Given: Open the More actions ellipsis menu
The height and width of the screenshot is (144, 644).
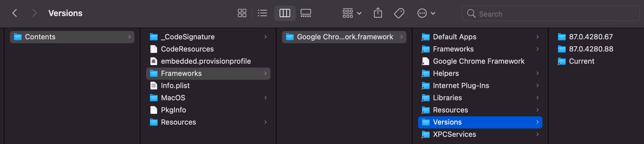Looking at the screenshot, I should (x=426, y=13).
